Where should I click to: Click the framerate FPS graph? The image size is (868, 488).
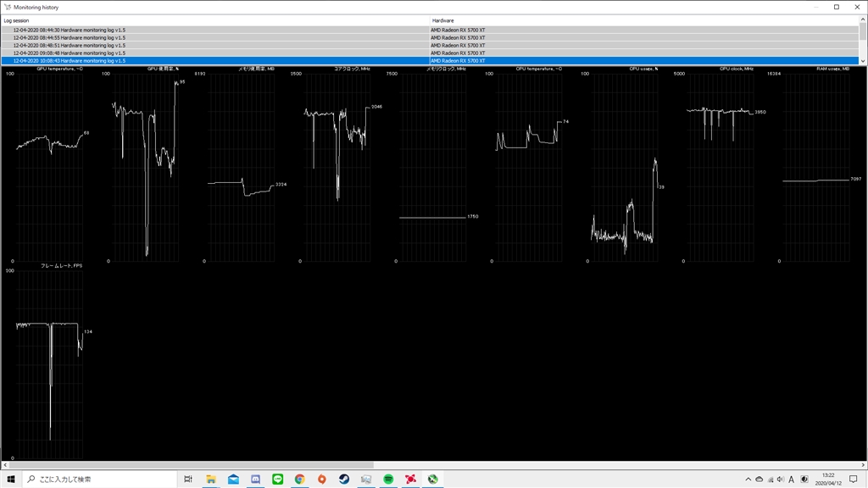click(x=50, y=363)
